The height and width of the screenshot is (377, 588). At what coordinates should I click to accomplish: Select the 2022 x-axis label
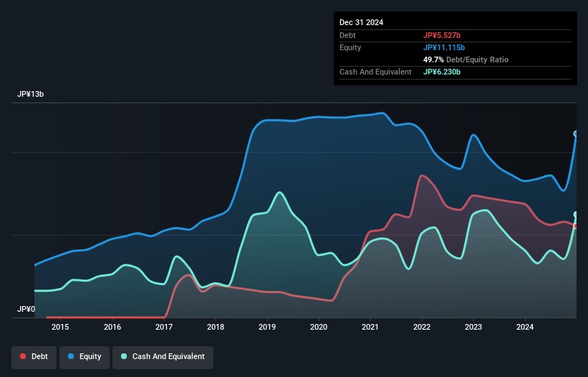[422, 328]
